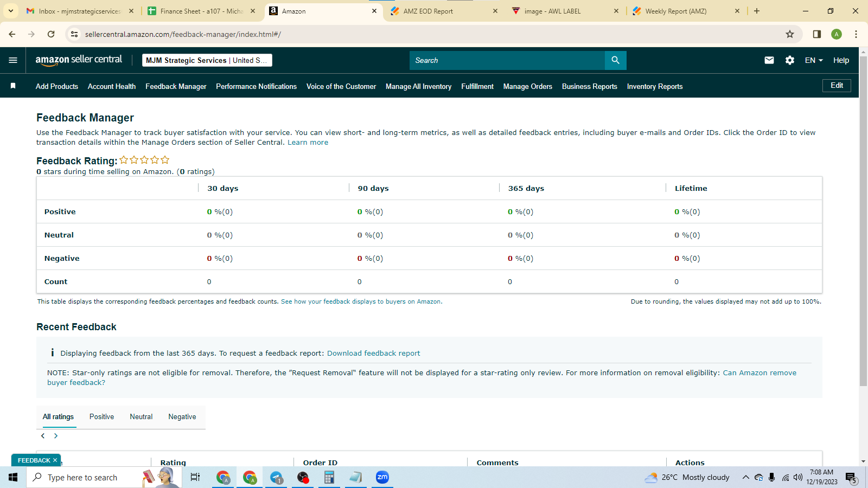This screenshot has height=488, width=868.
Task: Open the Fulfillment nav item
Action: coord(477,86)
